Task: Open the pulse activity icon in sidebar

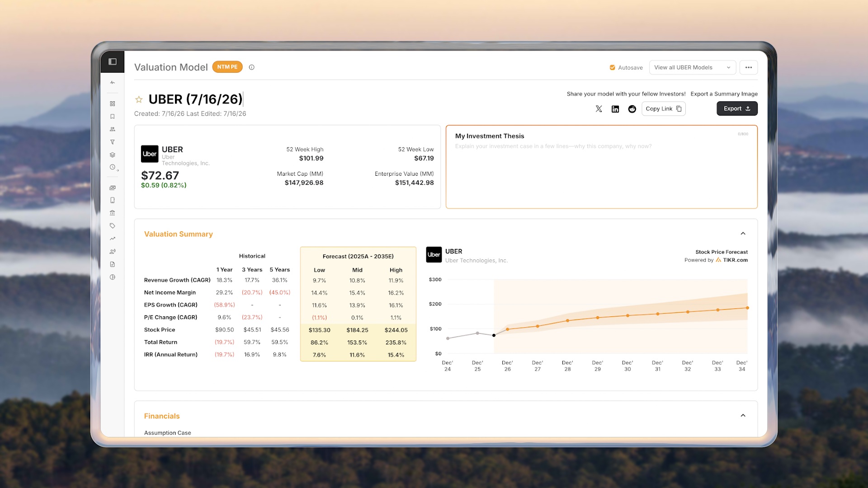Action: click(x=113, y=83)
